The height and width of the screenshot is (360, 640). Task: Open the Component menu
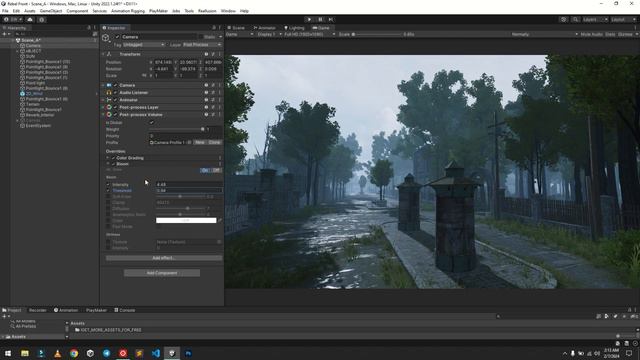(77, 11)
